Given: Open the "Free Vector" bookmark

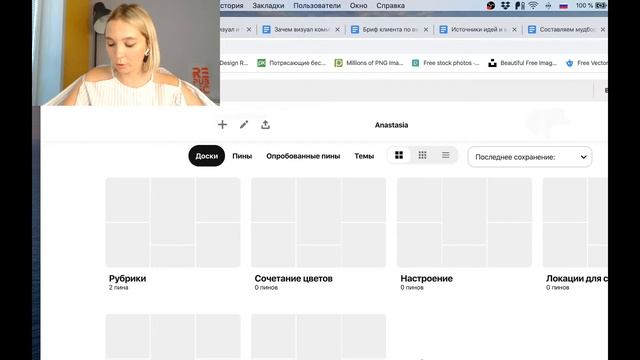Looking at the screenshot, I should tap(587, 63).
